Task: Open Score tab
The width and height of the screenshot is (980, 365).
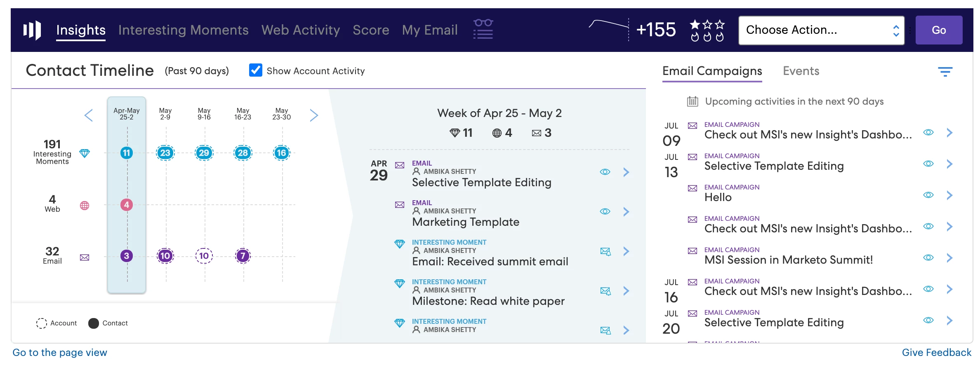Action: pyautogui.click(x=371, y=30)
